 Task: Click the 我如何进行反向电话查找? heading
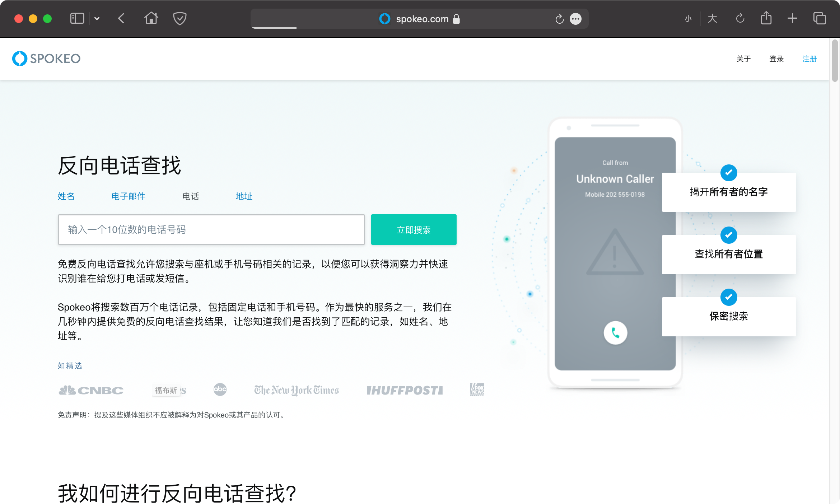pyautogui.click(x=177, y=494)
